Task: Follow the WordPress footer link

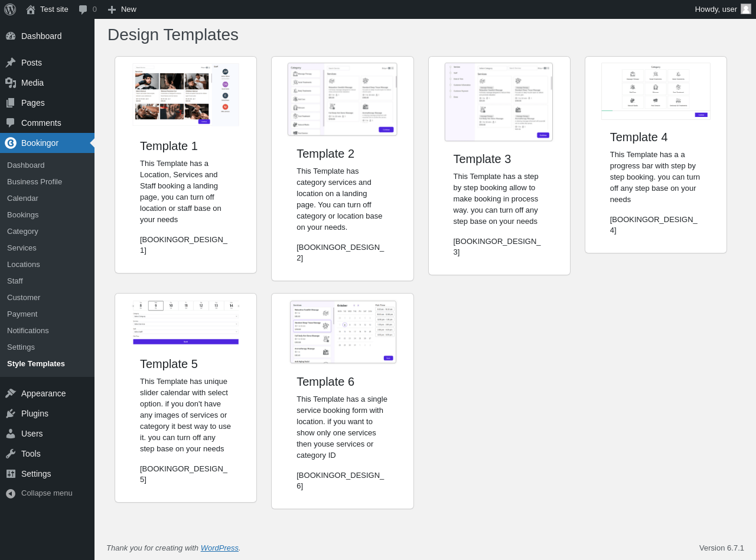Action: 219,548
